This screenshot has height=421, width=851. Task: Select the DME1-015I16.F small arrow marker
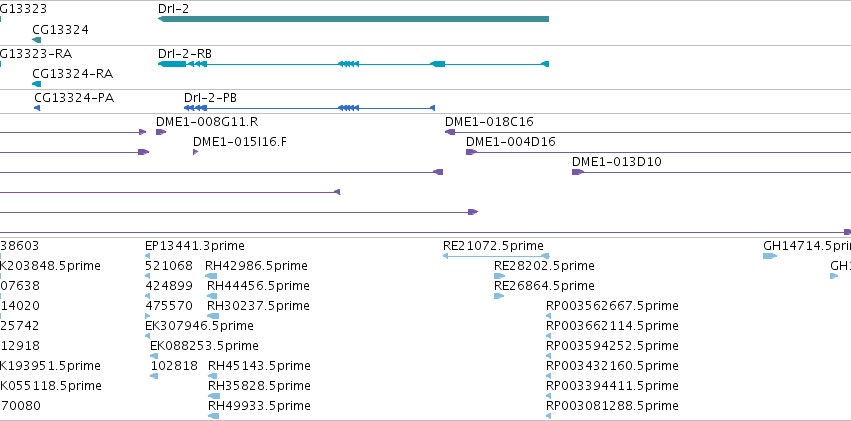(195, 152)
